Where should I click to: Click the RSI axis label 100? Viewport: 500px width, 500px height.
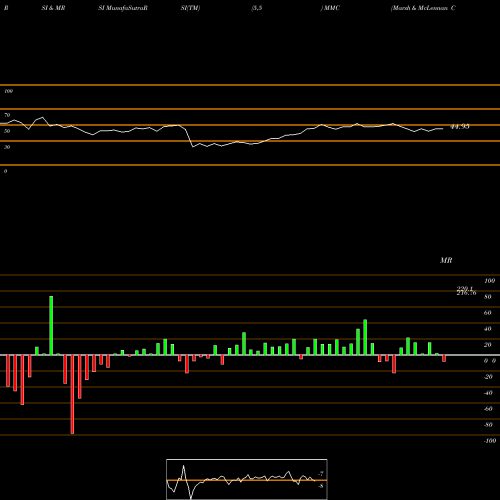(x=8, y=91)
